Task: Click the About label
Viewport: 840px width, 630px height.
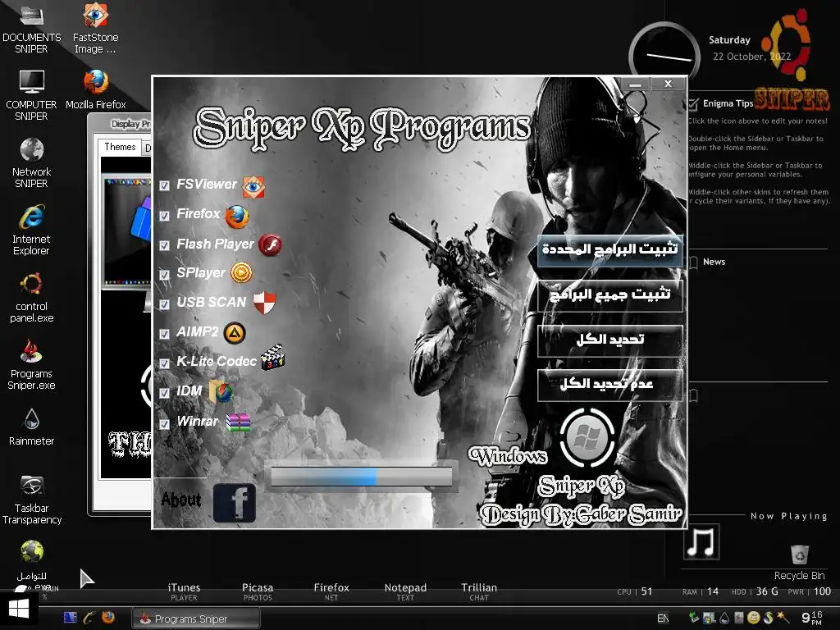Action: [x=181, y=500]
